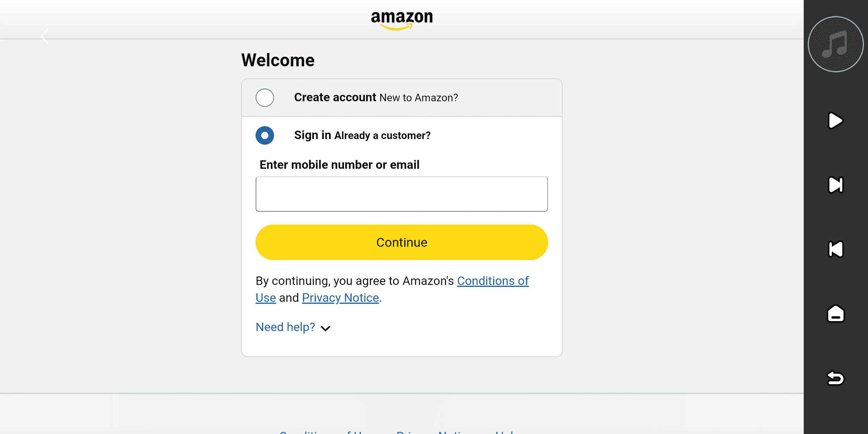This screenshot has width=868, height=434.
Task: Click the "Sign in" label text
Action: 313,135
